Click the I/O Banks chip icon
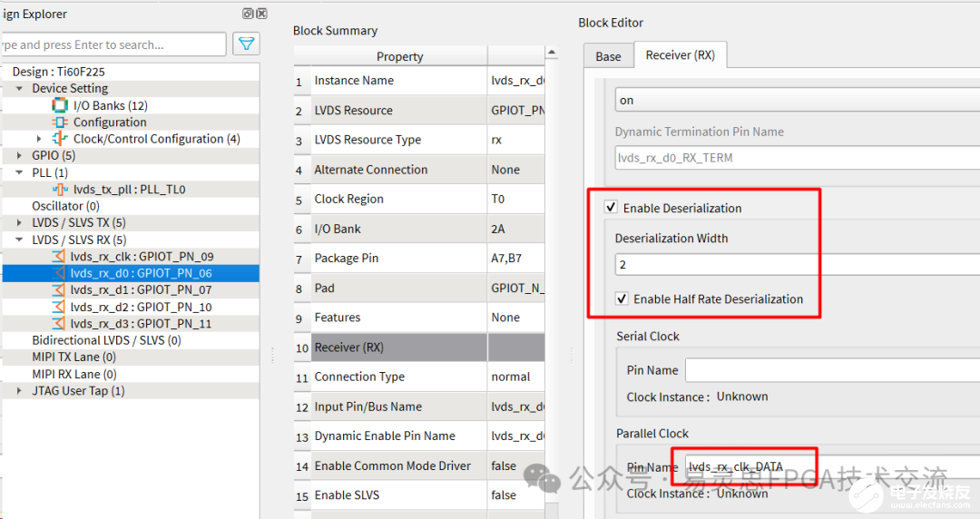Viewport: 980px width, 519px height. point(60,105)
